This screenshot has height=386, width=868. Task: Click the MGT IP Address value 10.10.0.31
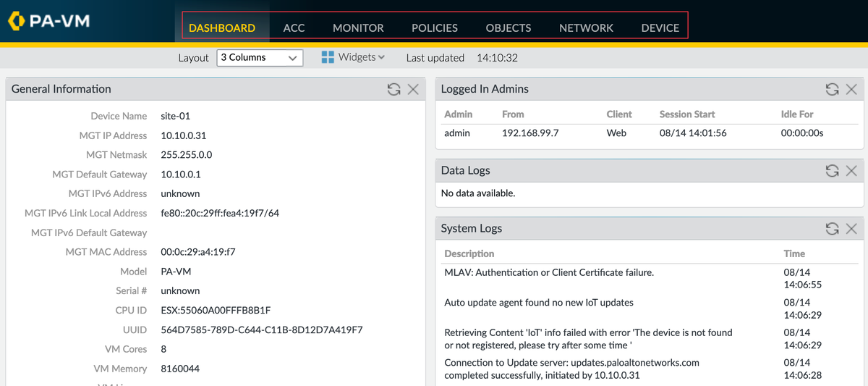(x=184, y=135)
